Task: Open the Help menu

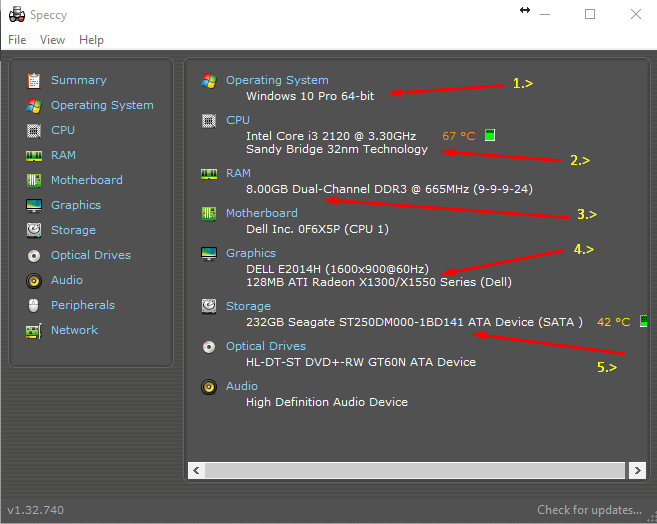Action: click(x=91, y=40)
